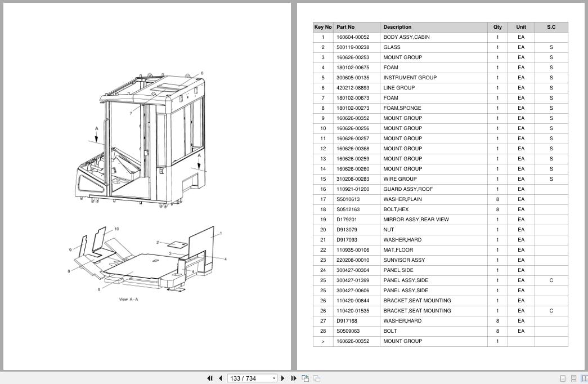This screenshot has height=384, width=588.
Task: Go to the next page
Action: point(283,378)
